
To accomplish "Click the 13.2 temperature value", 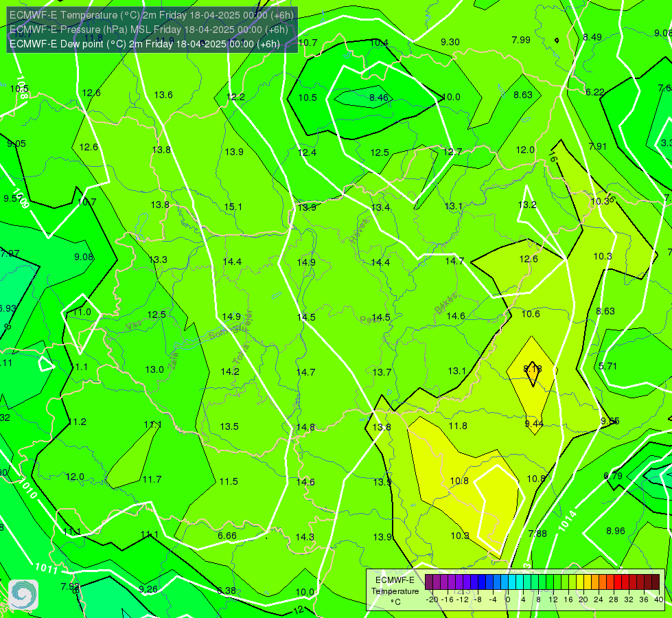I will pyautogui.click(x=527, y=205).
